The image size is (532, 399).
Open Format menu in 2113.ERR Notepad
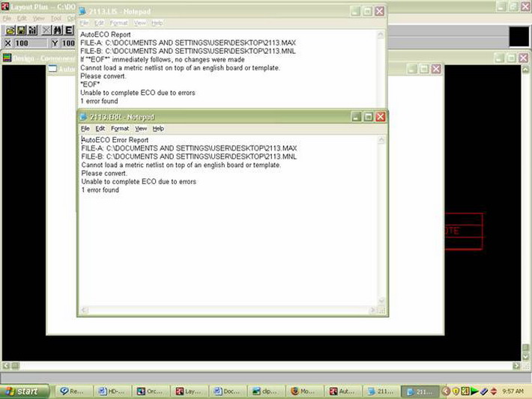pos(120,129)
